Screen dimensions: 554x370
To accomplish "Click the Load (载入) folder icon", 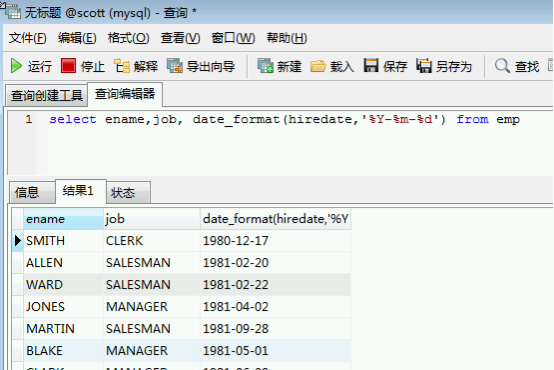I will click(318, 66).
